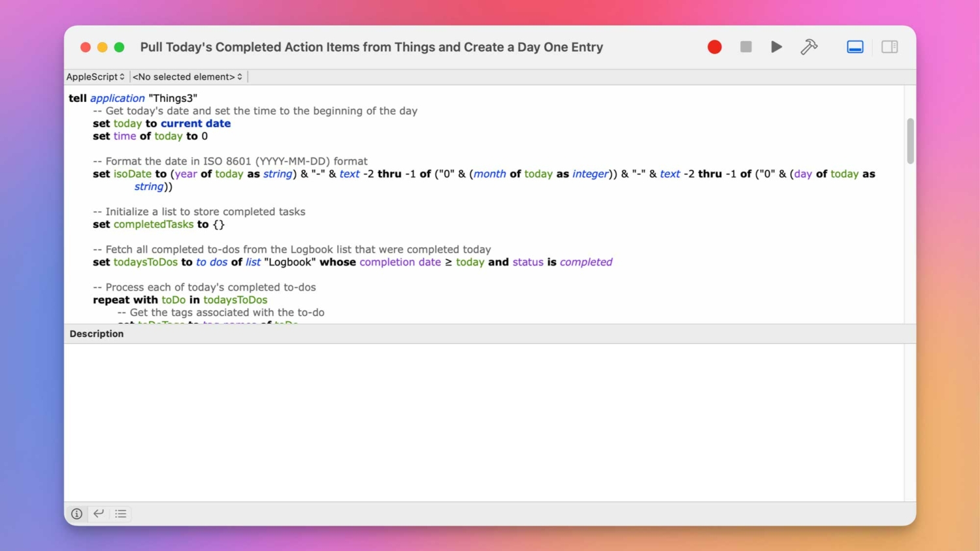This screenshot has height=551, width=980.
Task: Switch the lower pane to Event Log display
Action: click(x=120, y=514)
